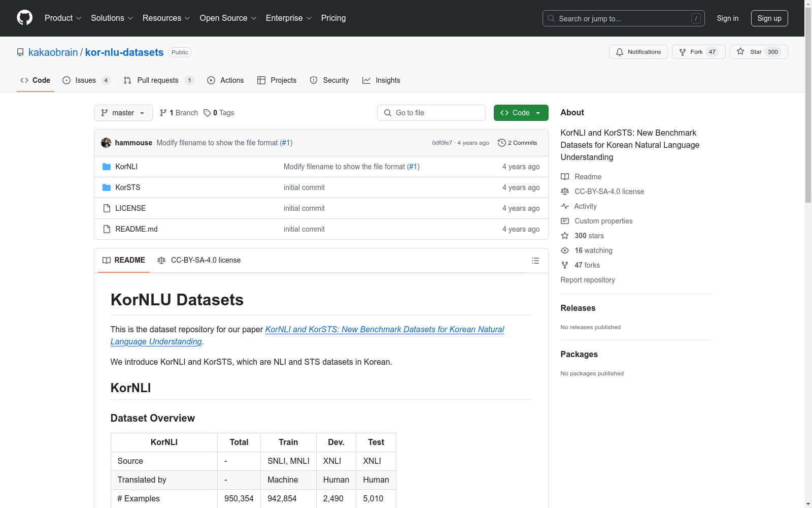Star the kor-nlu-datasets repository
812x508 pixels.
[759, 52]
